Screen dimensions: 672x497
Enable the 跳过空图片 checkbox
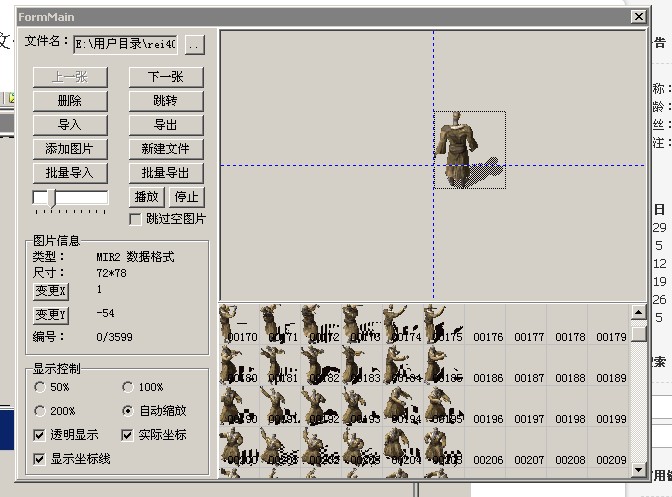(x=135, y=219)
